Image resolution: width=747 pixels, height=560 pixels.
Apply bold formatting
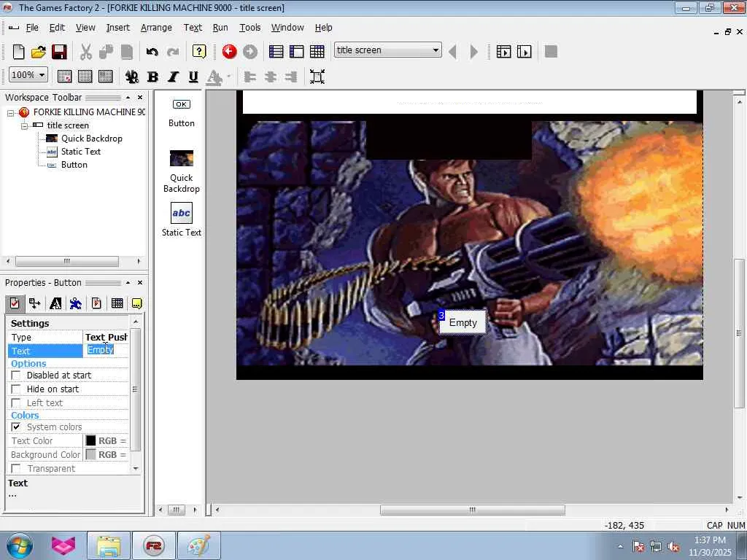pos(153,77)
